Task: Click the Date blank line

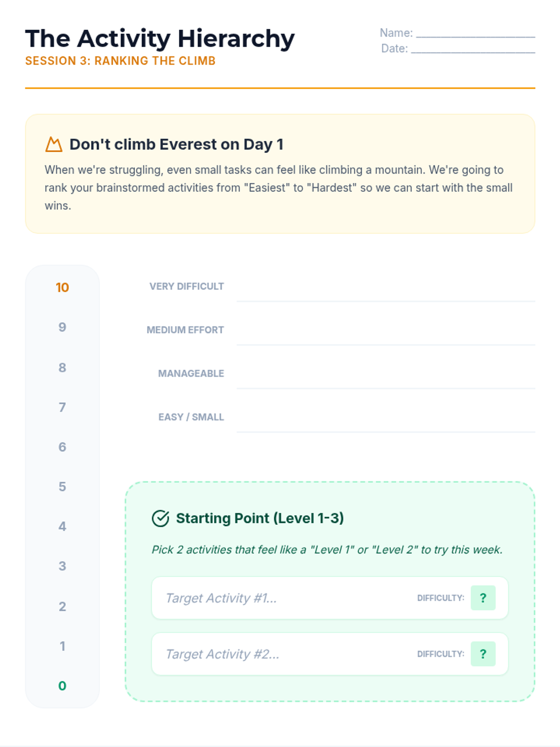Action: coord(472,49)
